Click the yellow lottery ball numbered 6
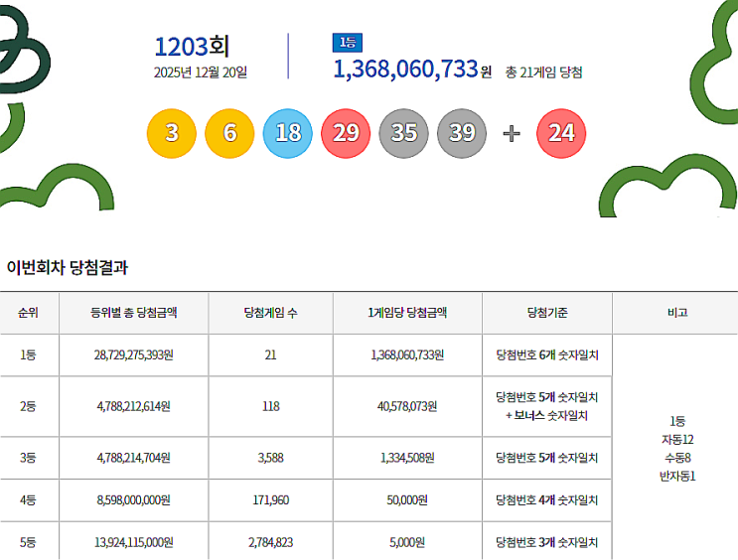Screen dimensions: 738x560 229,133
